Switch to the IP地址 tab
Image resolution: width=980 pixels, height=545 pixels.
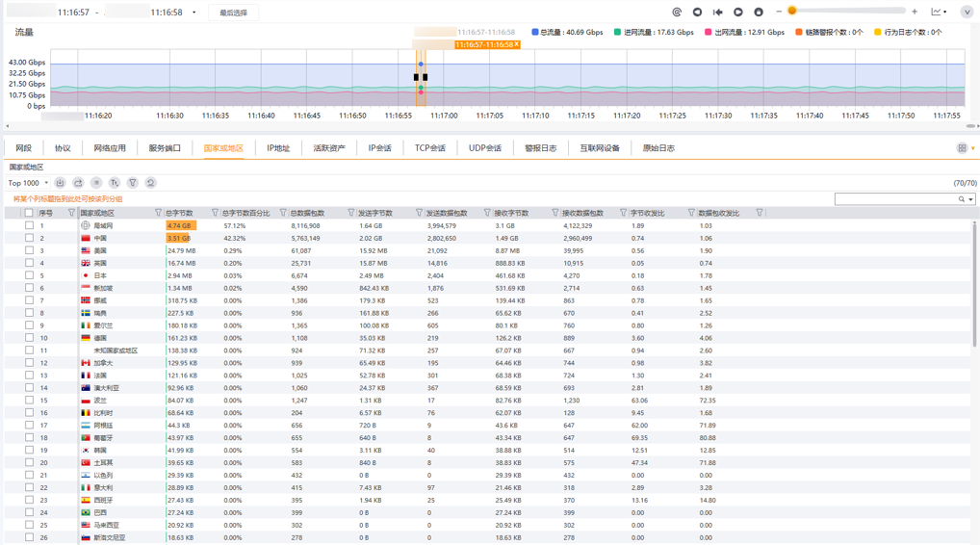tap(278, 148)
